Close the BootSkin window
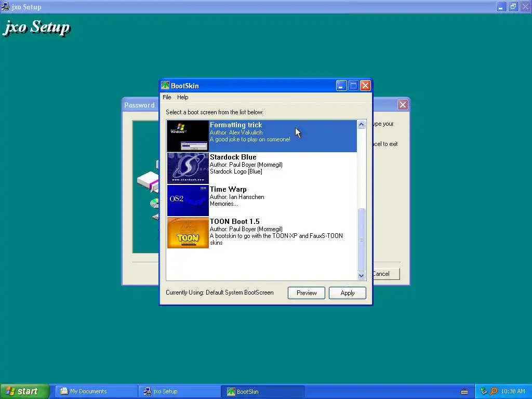 365,86
